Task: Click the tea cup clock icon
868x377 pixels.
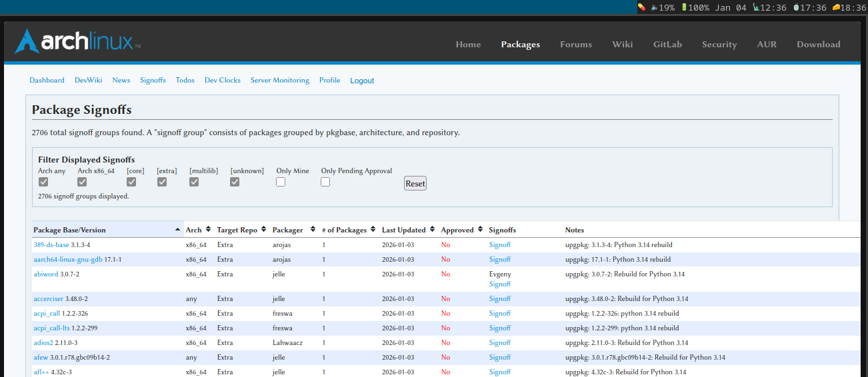Action: 795,7
